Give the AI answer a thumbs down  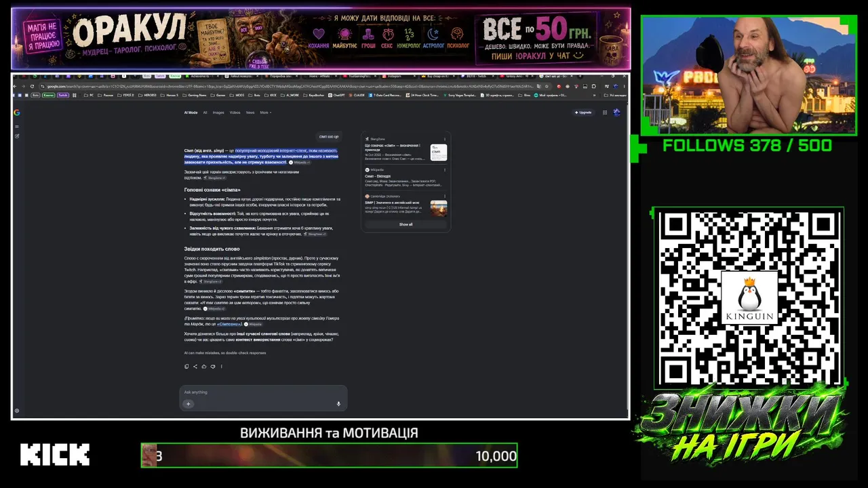point(213,367)
